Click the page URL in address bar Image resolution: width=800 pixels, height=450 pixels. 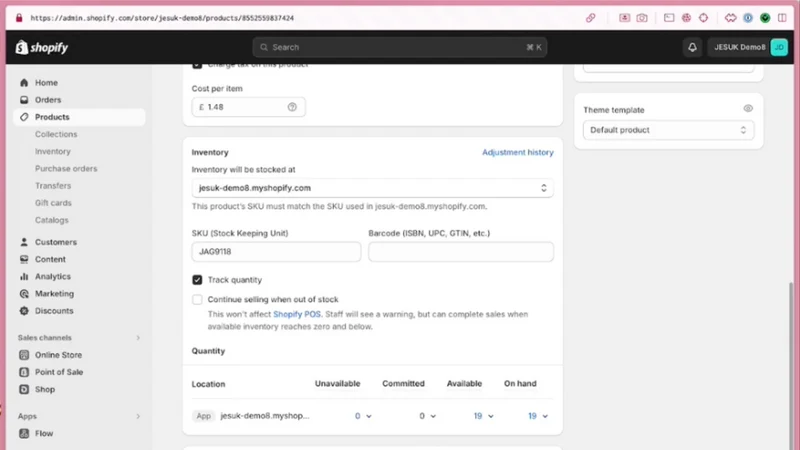coord(162,18)
